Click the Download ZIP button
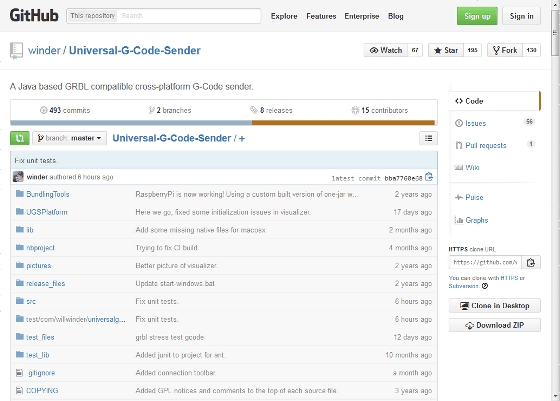 pos(495,325)
